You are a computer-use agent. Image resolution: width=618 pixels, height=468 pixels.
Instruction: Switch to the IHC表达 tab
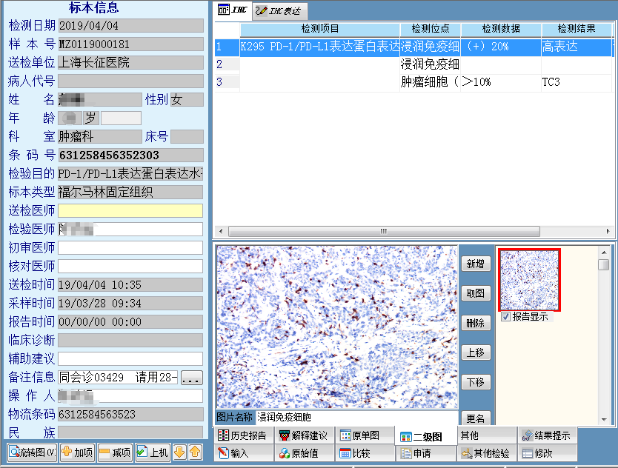(x=279, y=10)
